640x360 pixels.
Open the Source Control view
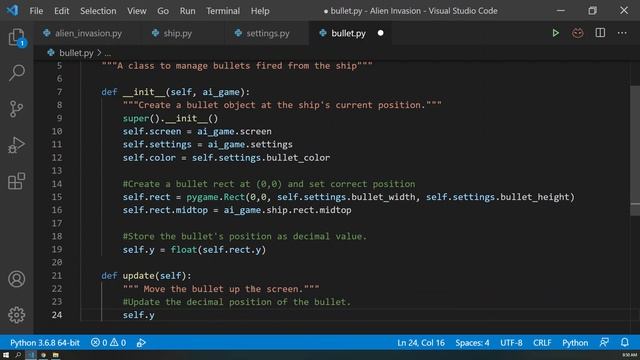17,109
